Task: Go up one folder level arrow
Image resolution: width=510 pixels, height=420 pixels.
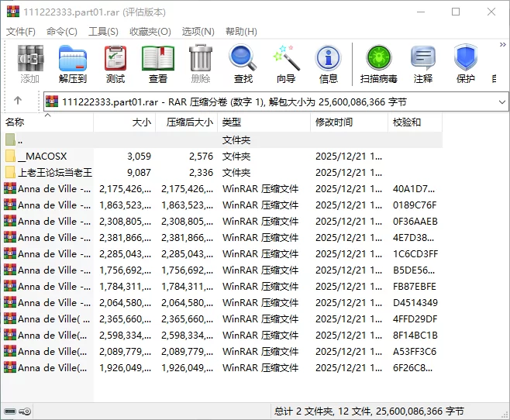Action: pyautogui.click(x=18, y=101)
